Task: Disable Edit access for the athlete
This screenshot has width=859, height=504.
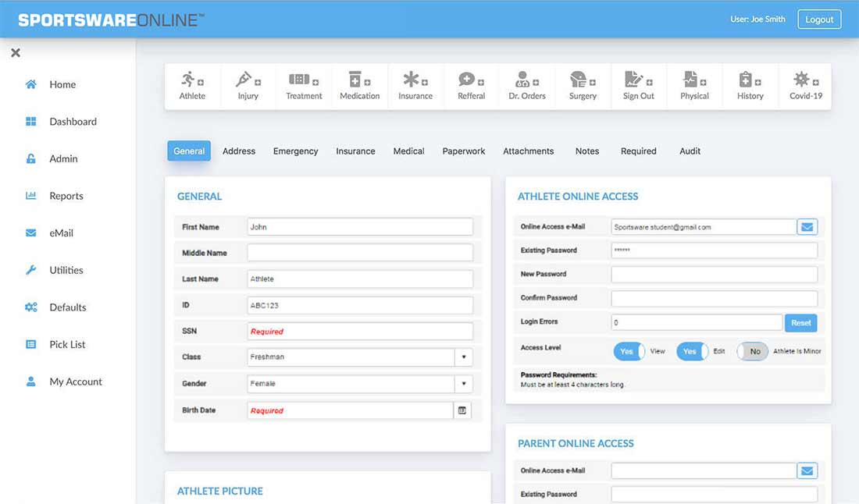Action: 691,351
